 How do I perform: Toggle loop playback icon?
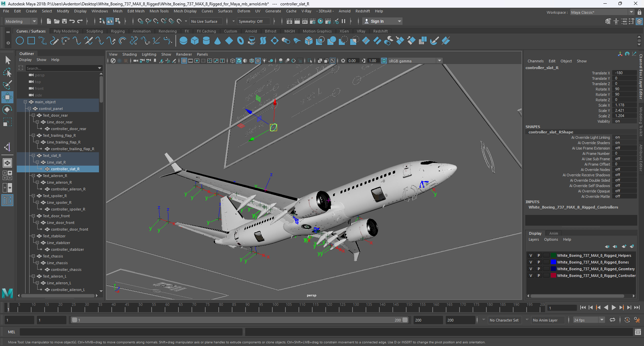coord(612,320)
